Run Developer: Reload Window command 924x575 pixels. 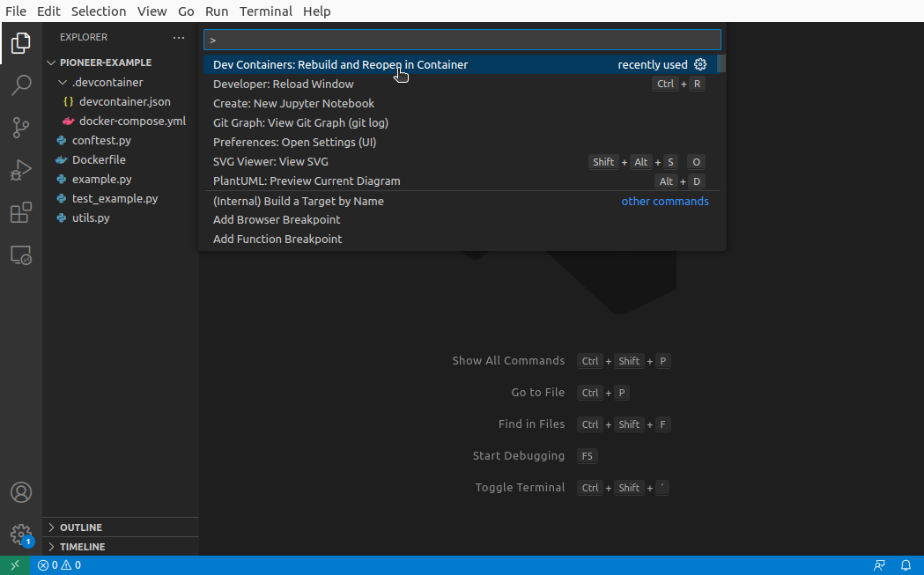click(284, 85)
